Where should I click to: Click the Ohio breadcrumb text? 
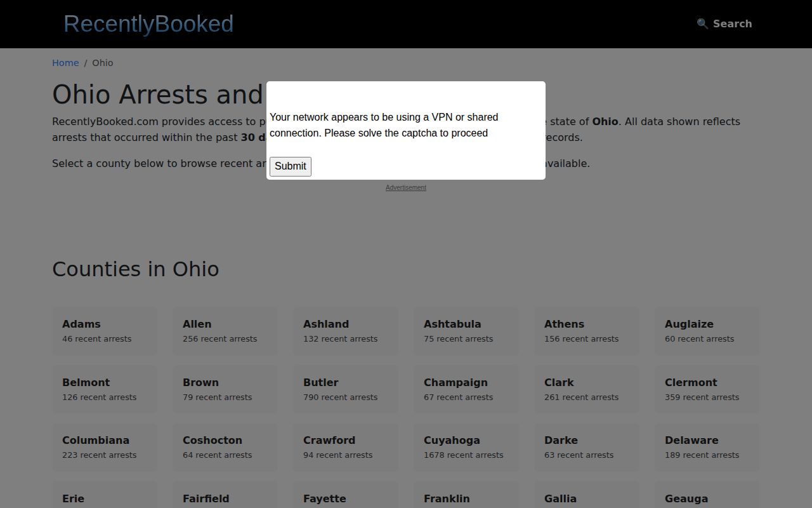[x=103, y=63]
